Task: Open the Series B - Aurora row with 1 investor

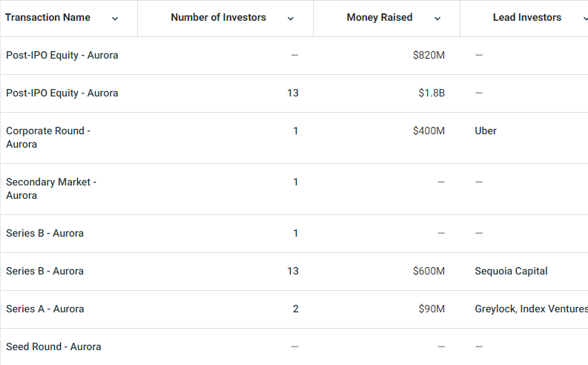Action: 44,234
